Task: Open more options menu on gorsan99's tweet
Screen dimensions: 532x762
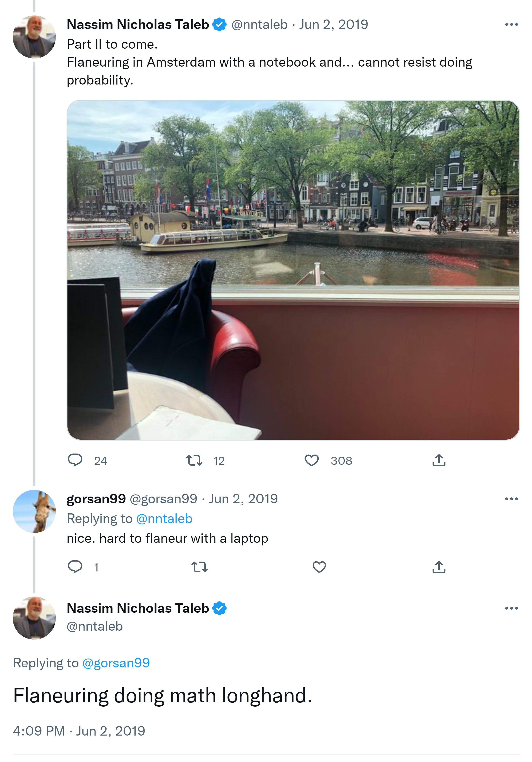Action: point(511,499)
